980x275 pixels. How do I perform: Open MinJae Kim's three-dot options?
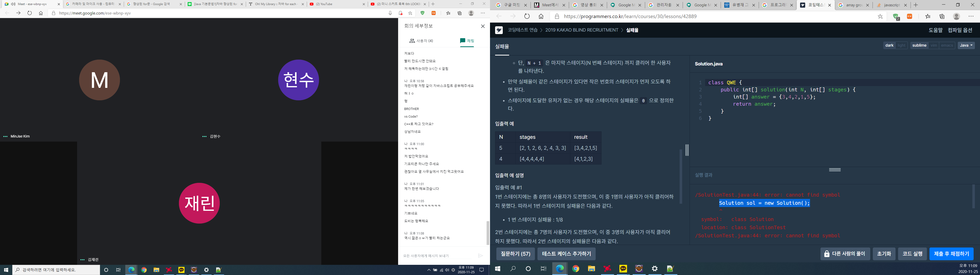point(5,136)
